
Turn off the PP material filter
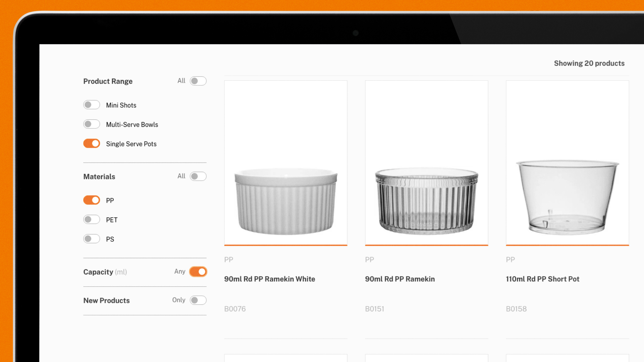point(92,200)
